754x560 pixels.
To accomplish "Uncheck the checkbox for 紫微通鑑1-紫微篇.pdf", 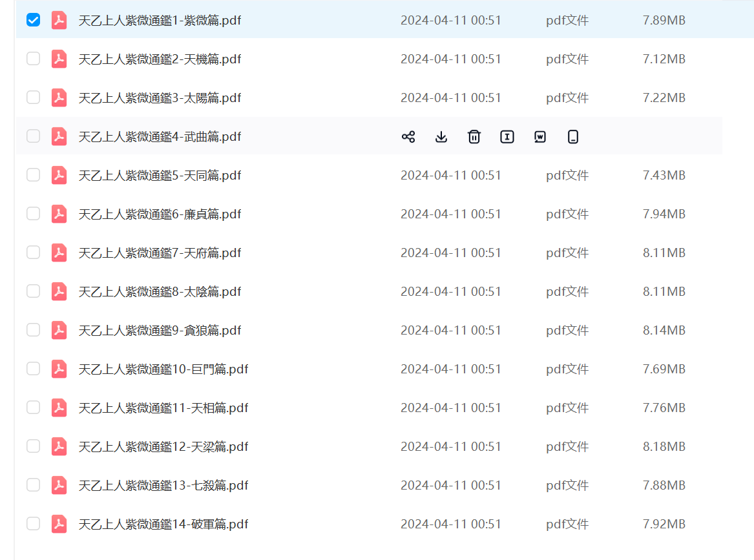I will 33,20.
